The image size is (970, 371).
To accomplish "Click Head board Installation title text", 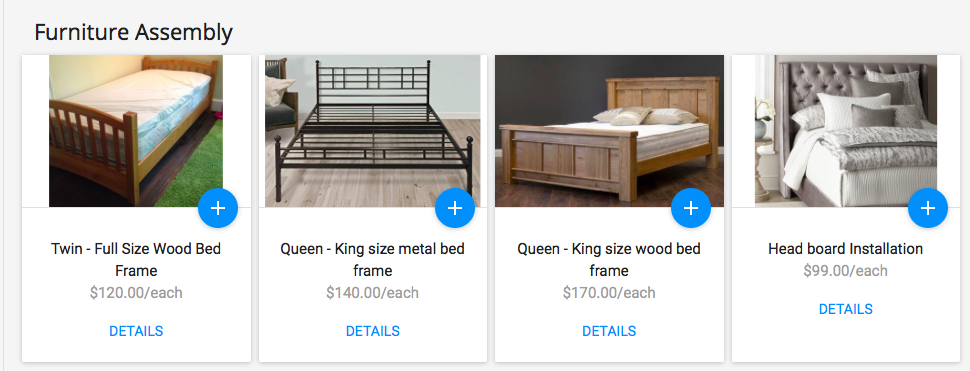I will point(846,249).
